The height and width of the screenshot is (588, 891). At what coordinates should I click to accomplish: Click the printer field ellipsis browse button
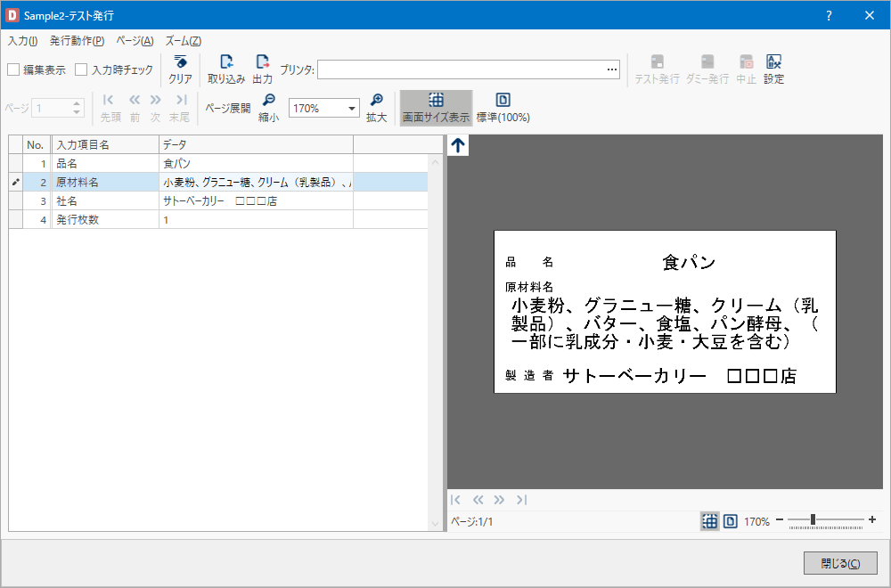pyautogui.click(x=611, y=69)
